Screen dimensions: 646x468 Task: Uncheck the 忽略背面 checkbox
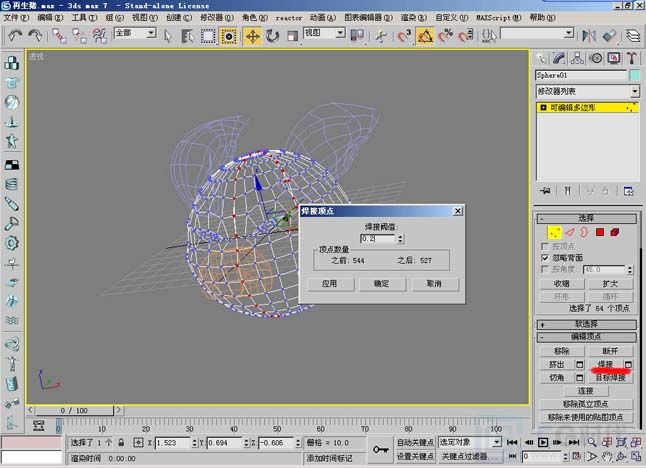coord(545,258)
